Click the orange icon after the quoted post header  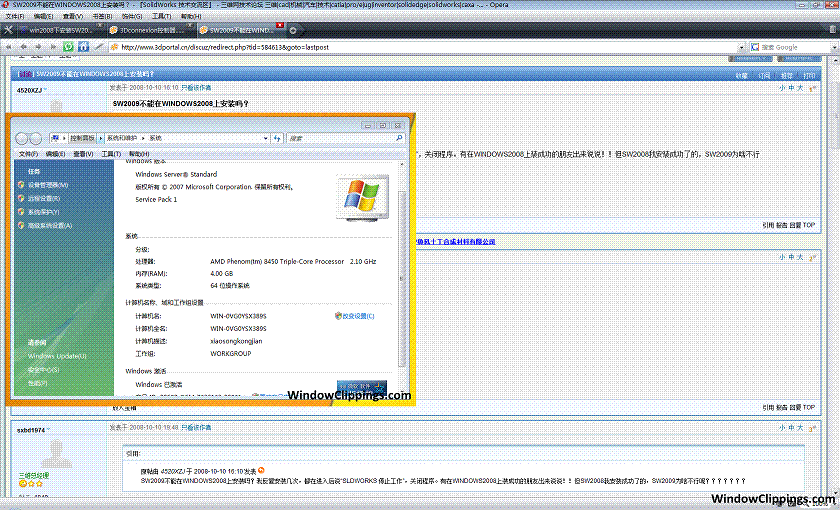[261, 471]
